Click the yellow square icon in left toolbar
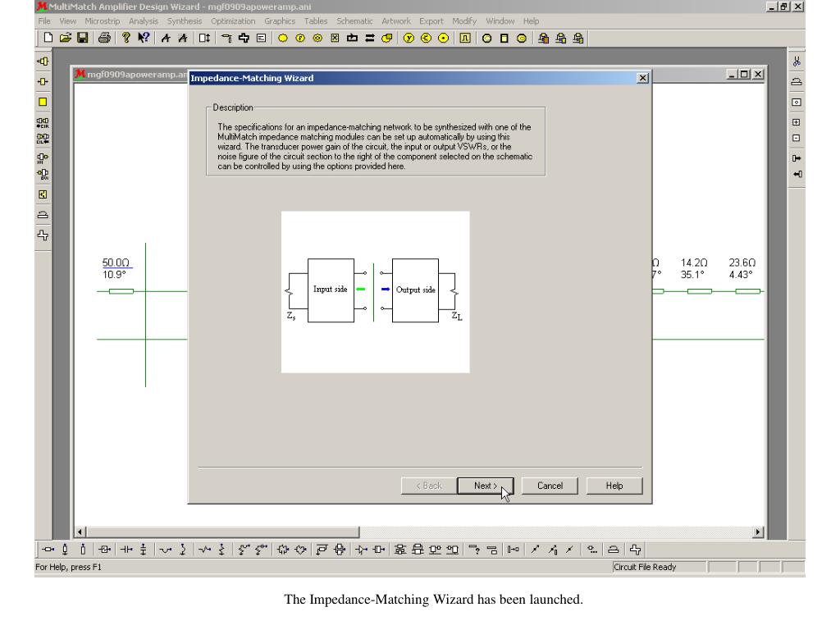 coord(43,102)
